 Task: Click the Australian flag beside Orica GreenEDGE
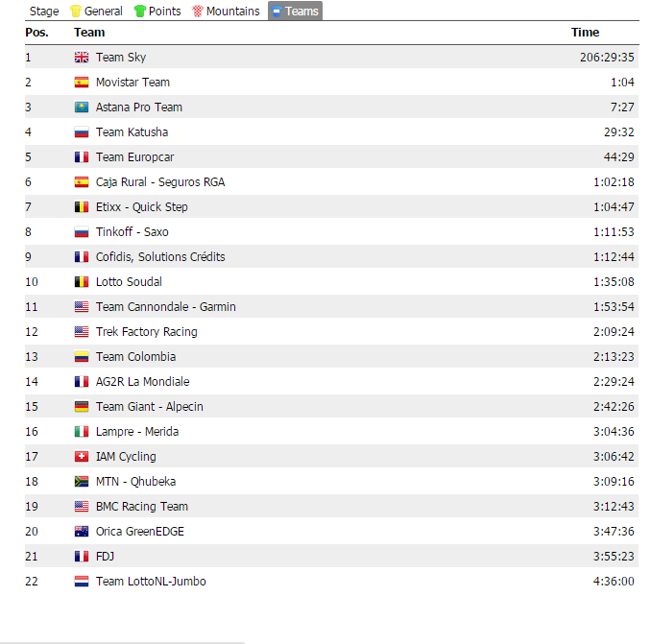coord(82,532)
